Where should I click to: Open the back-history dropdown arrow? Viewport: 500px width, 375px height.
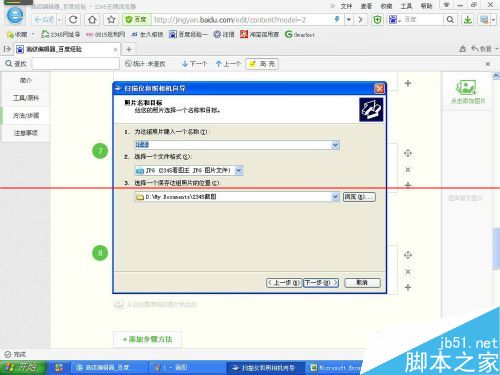tap(59, 20)
